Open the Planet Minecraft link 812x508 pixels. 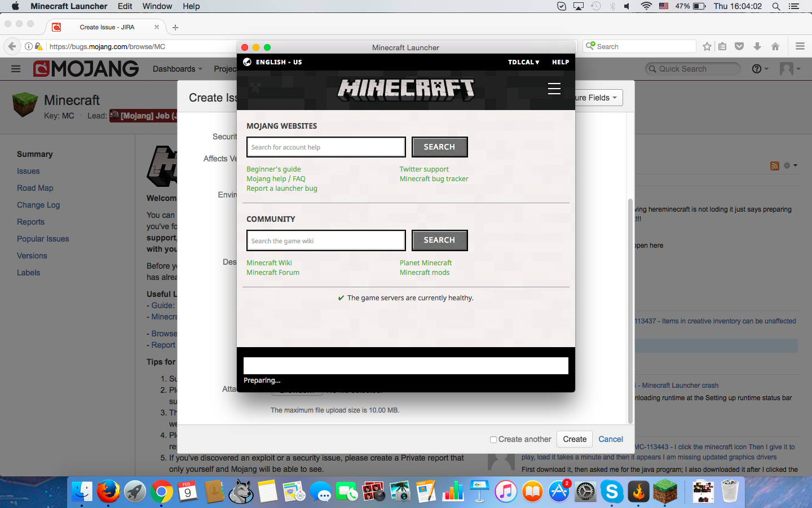click(426, 263)
